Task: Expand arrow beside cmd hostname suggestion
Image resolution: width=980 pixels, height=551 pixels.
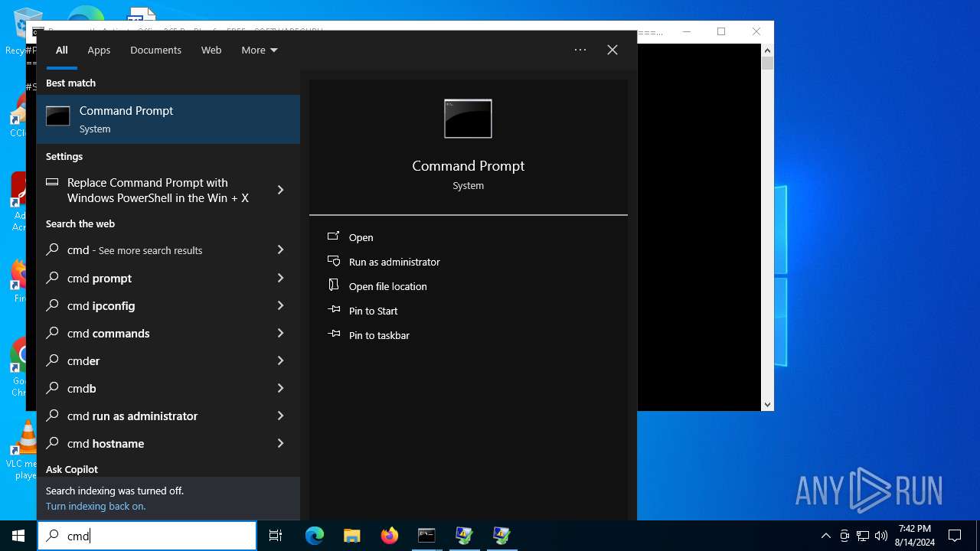Action: click(x=280, y=443)
